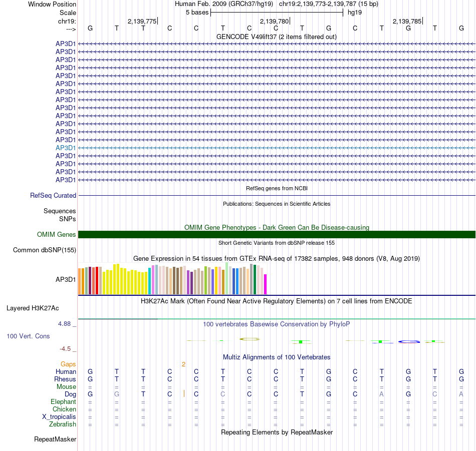This screenshot has width=476, height=451.
Task: Open Short Genetic Variants from dbSNP title
Action: coord(277,243)
